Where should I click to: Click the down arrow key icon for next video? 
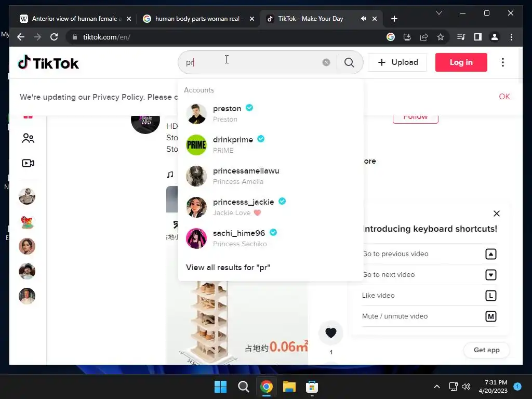pos(491,275)
